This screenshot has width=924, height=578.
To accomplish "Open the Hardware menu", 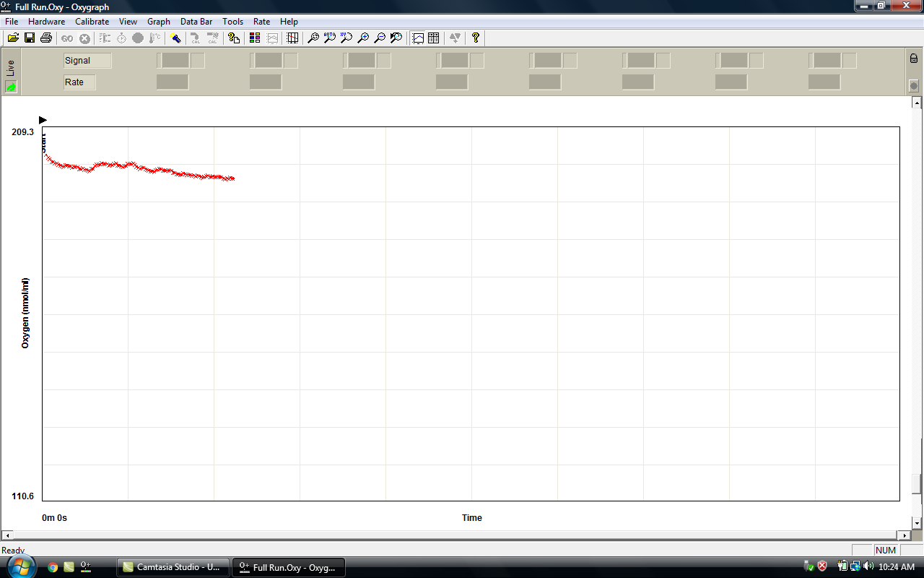I will coord(47,22).
